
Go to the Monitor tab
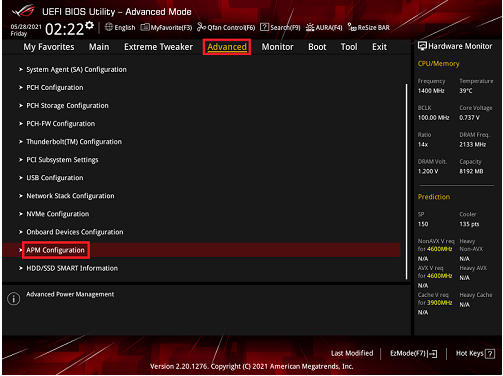[277, 47]
